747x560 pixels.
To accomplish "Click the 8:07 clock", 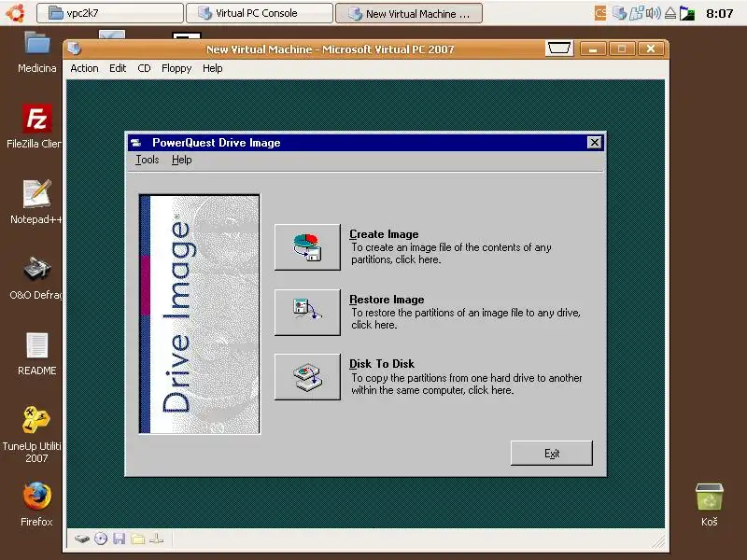I will (x=719, y=13).
